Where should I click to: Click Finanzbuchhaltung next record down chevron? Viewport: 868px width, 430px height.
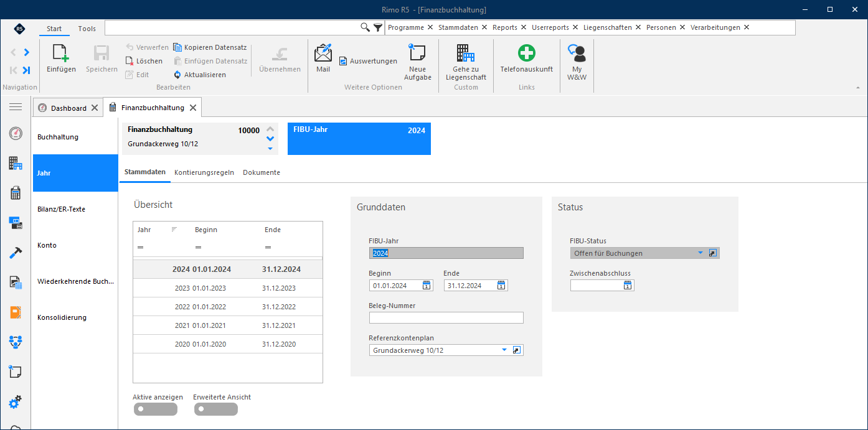270,139
